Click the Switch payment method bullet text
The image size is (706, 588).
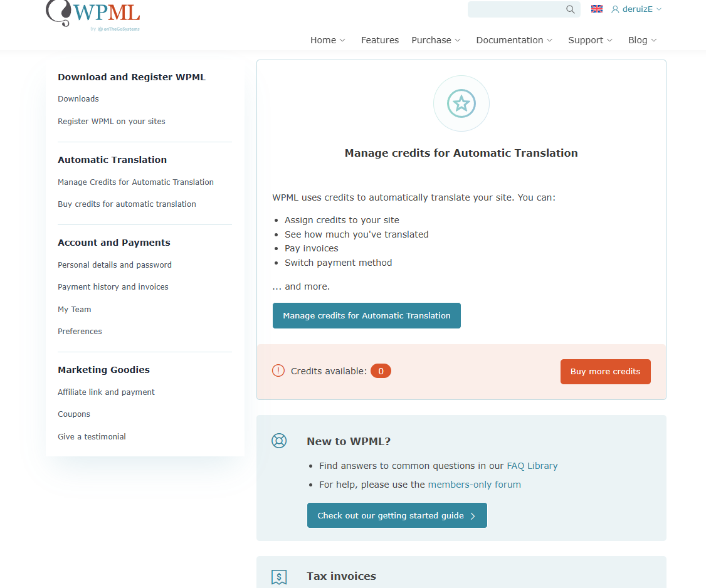338,263
